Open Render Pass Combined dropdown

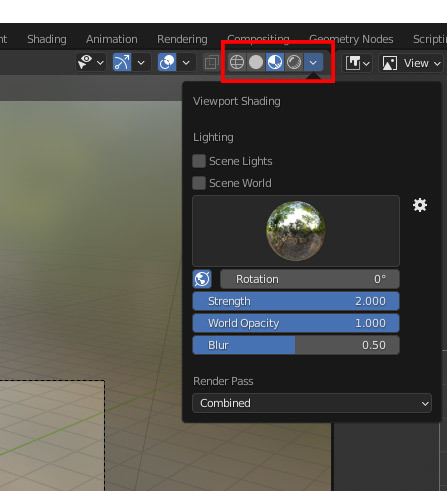[312, 403]
